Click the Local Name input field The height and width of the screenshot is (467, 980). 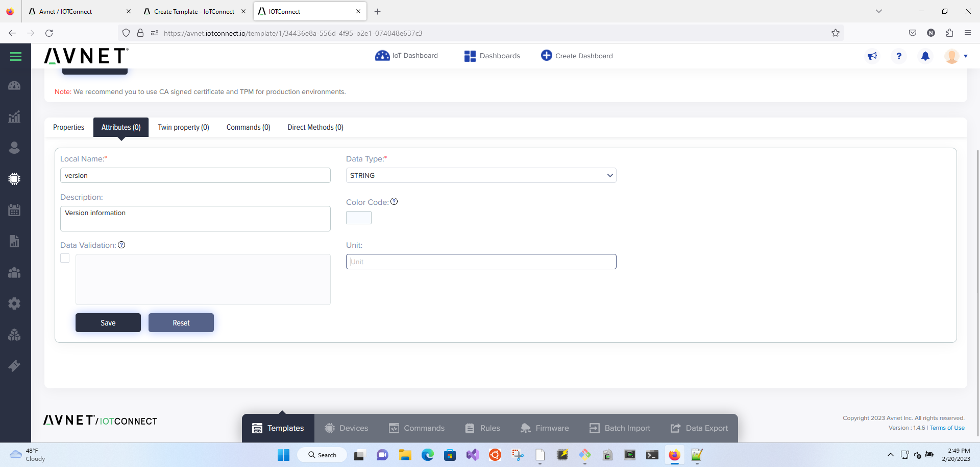point(195,175)
